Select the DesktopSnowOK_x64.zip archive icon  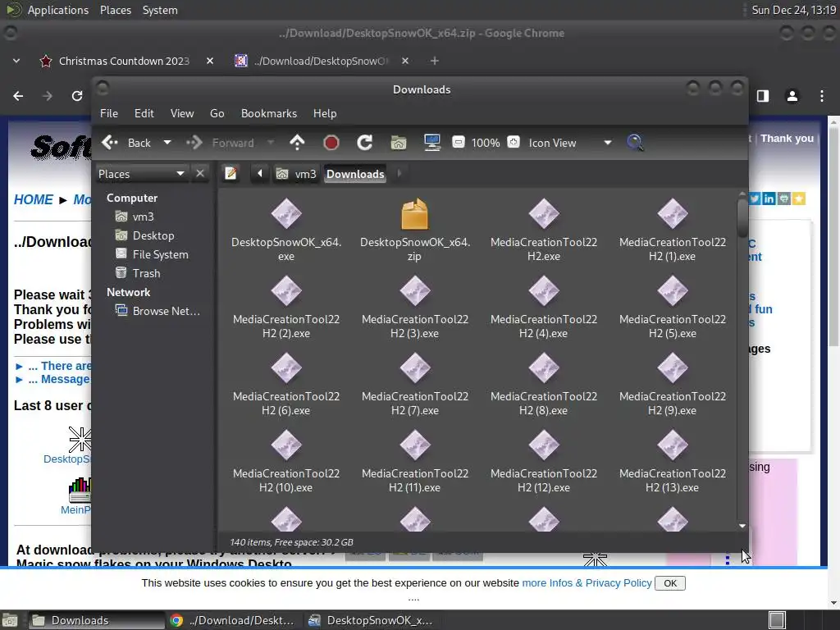coord(414,214)
